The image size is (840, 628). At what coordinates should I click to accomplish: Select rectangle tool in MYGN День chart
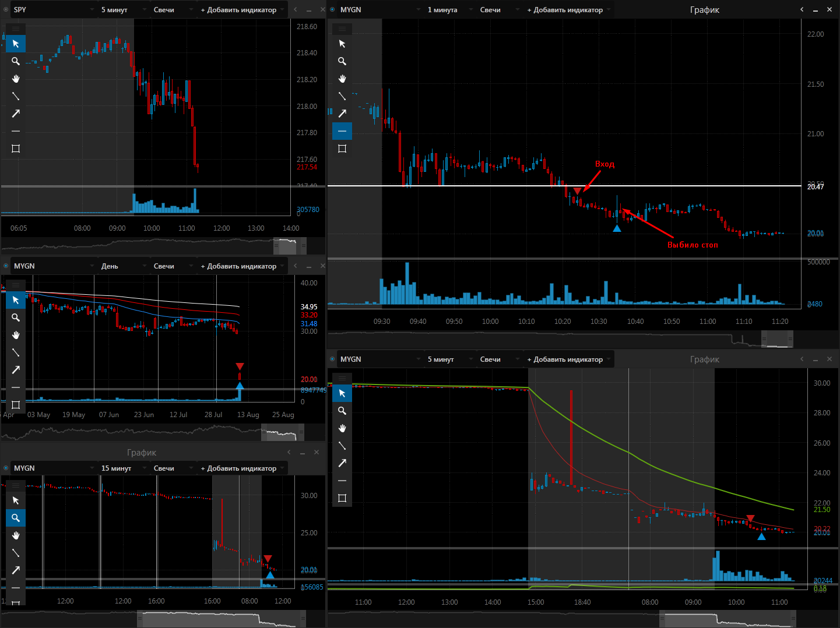point(16,405)
